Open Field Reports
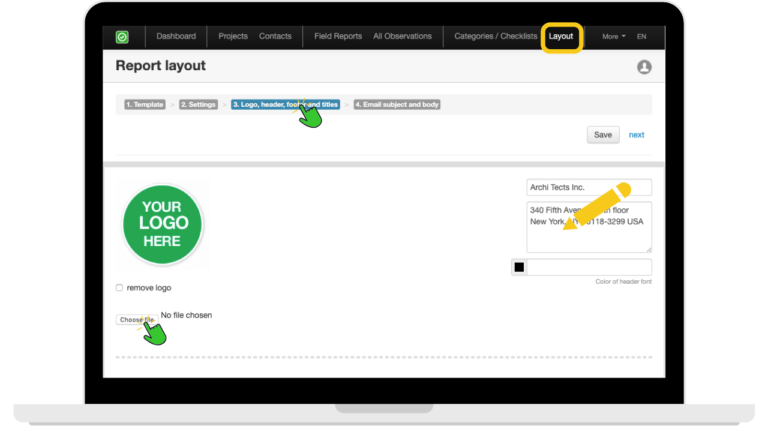The height and width of the screenshot is (432, 768). (x=338, y=36)
